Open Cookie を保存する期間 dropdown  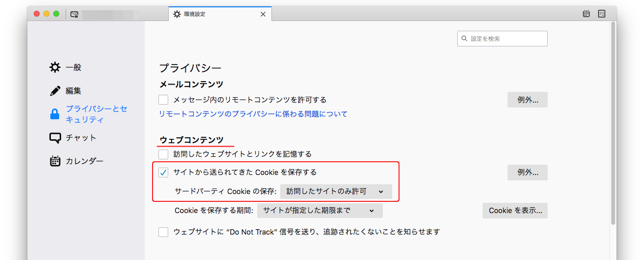pos(320,211)
